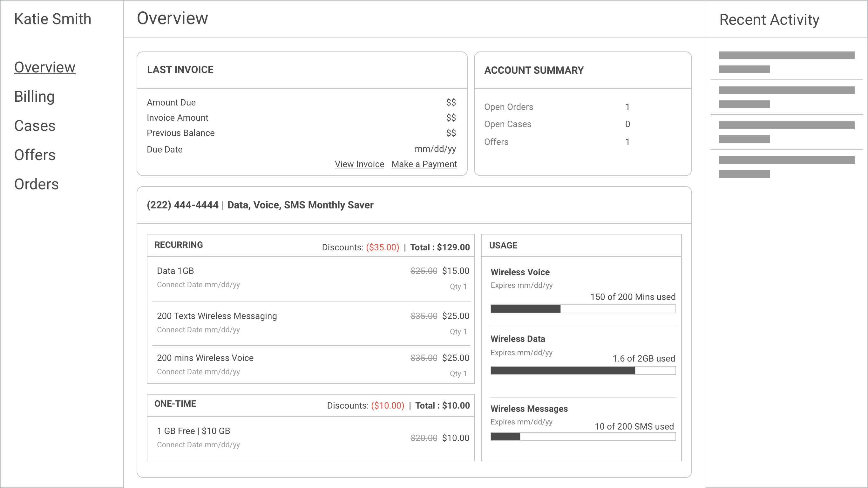This screenshot has width=868, height=488.
Task: Select the Open Orders summary row
Action: pos(509,107)
